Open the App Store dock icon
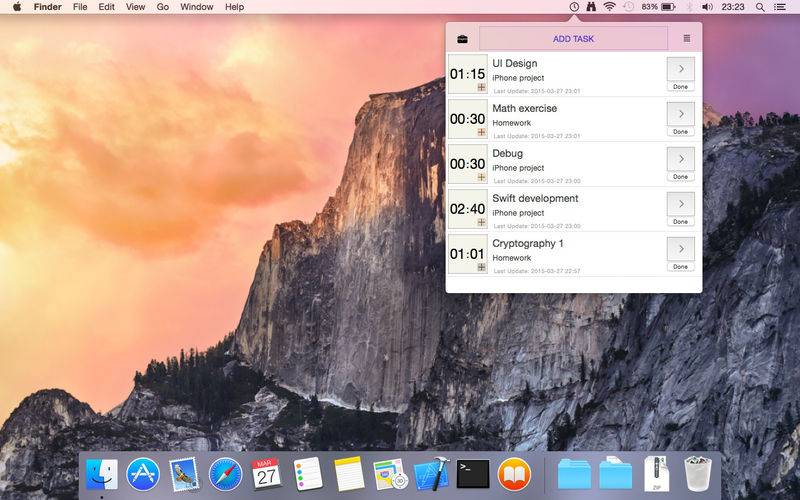This screenshot has width=800, height=500. 143,474
